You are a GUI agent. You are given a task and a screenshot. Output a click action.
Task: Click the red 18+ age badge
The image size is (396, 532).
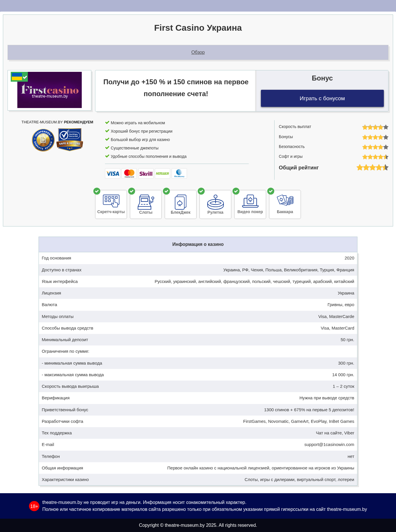pos(34,506)
